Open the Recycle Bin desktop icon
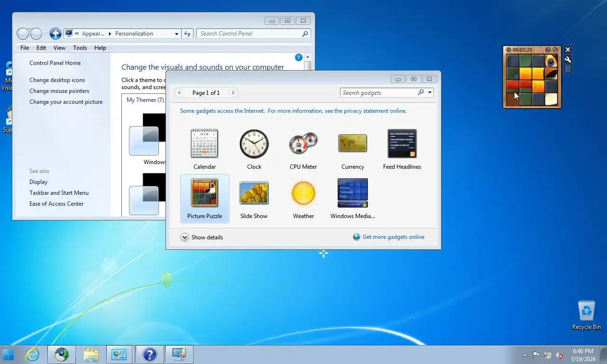The image size is (607, 364). [587, 315]
